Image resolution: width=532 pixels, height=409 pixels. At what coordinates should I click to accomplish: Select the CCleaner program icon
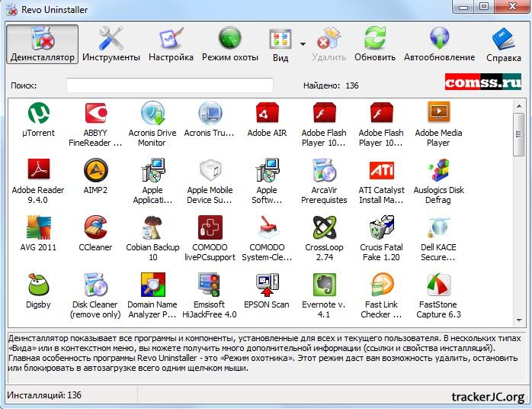pos(95,227)
